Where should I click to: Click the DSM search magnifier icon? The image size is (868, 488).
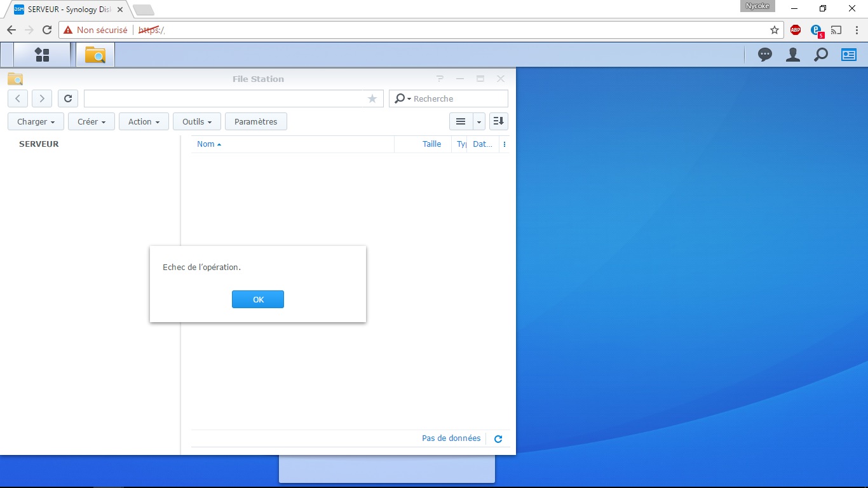coord(821,55)
